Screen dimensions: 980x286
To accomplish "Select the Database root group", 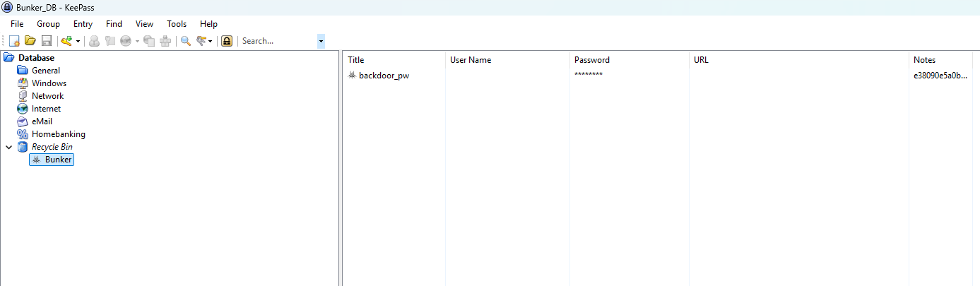I will coord(36,58).
